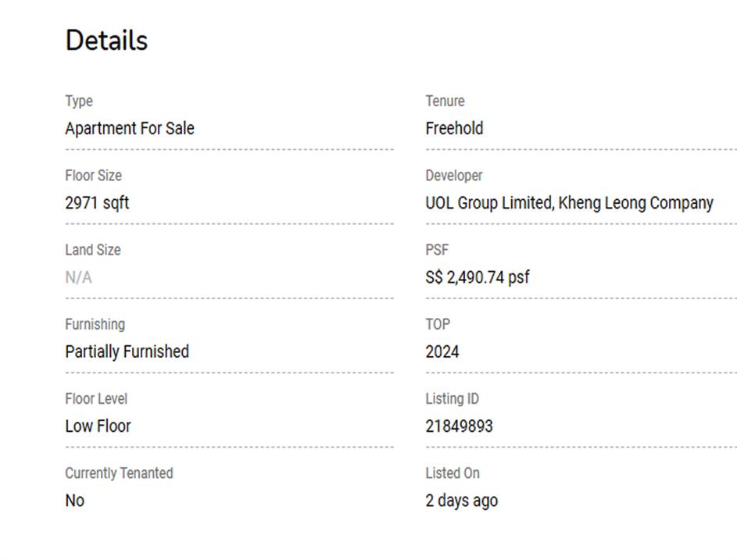The width and height of the screenshot is (737, 560).
Task: Click the S$ 2,490.74 psf price value
Action: pyautogui.click(x=477, y=277)
